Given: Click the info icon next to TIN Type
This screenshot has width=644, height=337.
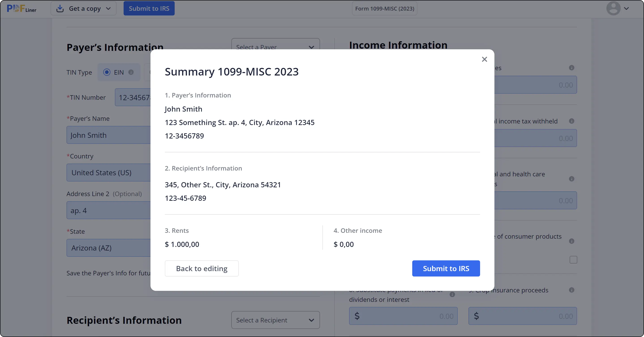Looking at the screenshot, I should (x=131, y=72).
